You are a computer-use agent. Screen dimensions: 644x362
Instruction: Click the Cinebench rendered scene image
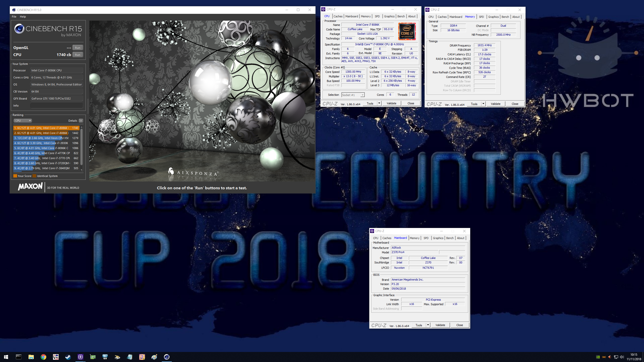[202, 101]
